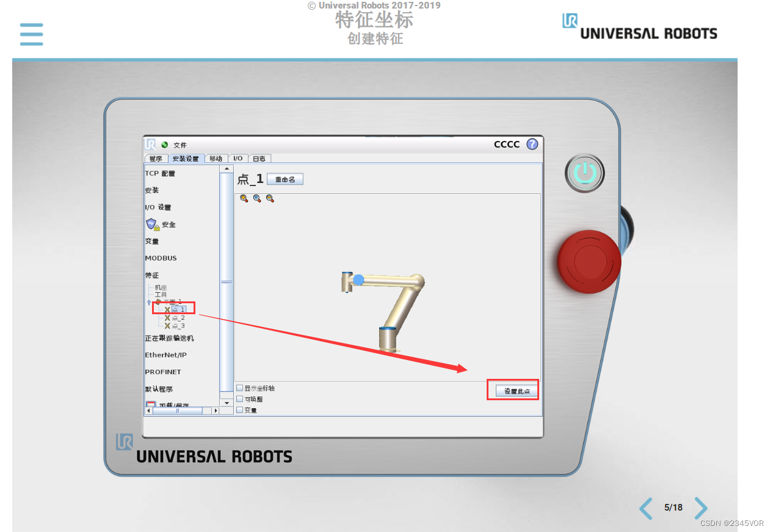Click the zoom out magnifier icon
The image size is (773, 532).
tap(270, 199)
